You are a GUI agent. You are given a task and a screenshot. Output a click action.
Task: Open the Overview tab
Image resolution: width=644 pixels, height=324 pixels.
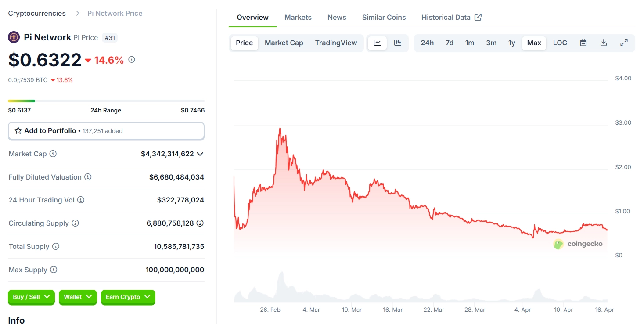pos(253,18)
